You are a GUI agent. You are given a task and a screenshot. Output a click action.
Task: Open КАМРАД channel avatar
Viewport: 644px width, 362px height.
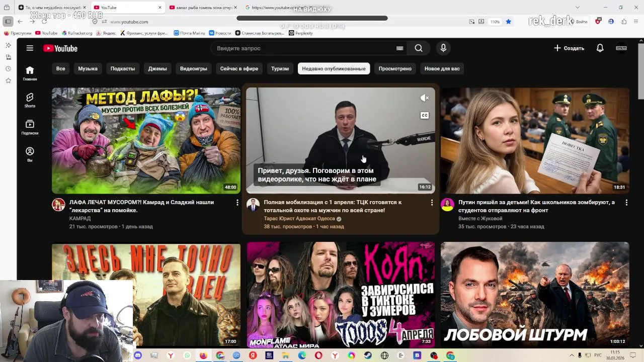pos(58,205)
